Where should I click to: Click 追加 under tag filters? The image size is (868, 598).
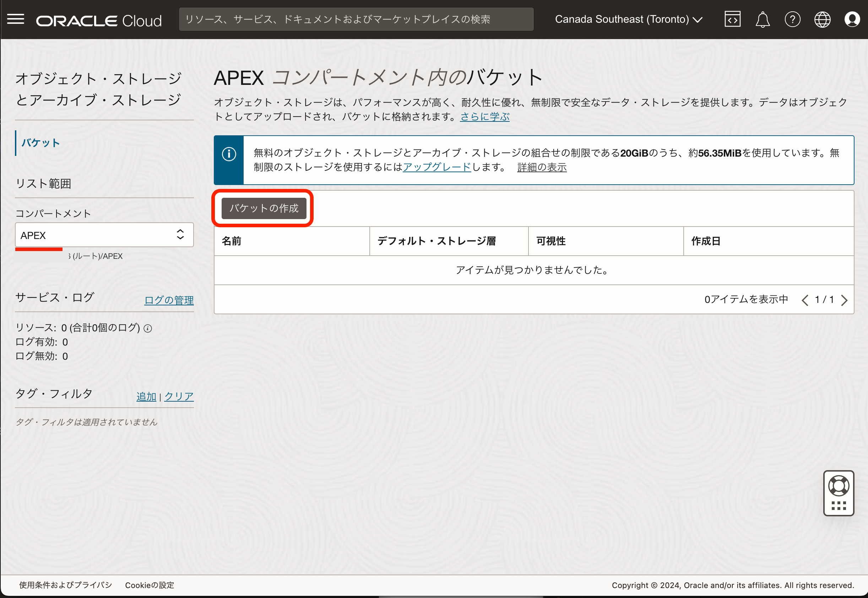point(146,396)
